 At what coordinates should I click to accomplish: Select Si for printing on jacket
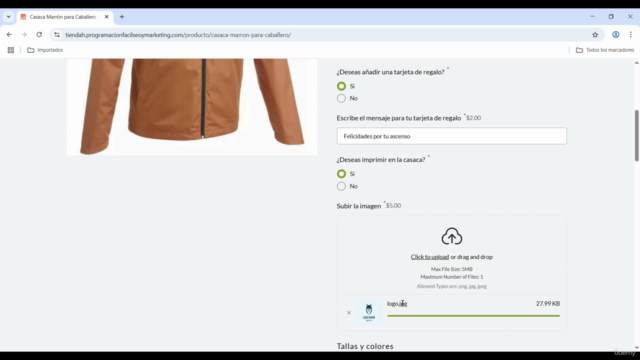[x=341, y=174]
